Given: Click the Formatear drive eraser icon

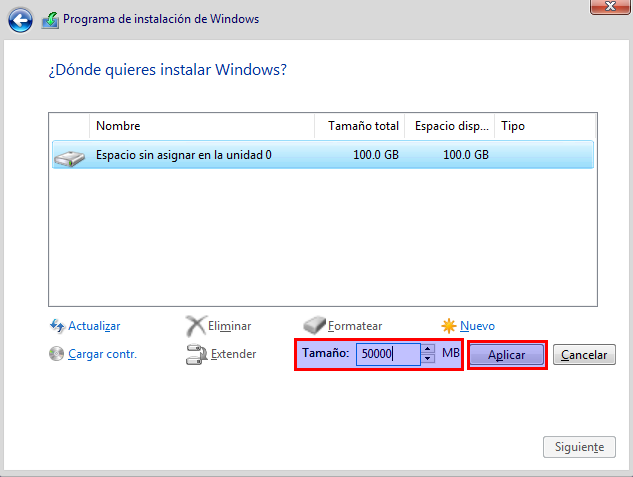Looking at the screenshot, I should tap(314, 325).
